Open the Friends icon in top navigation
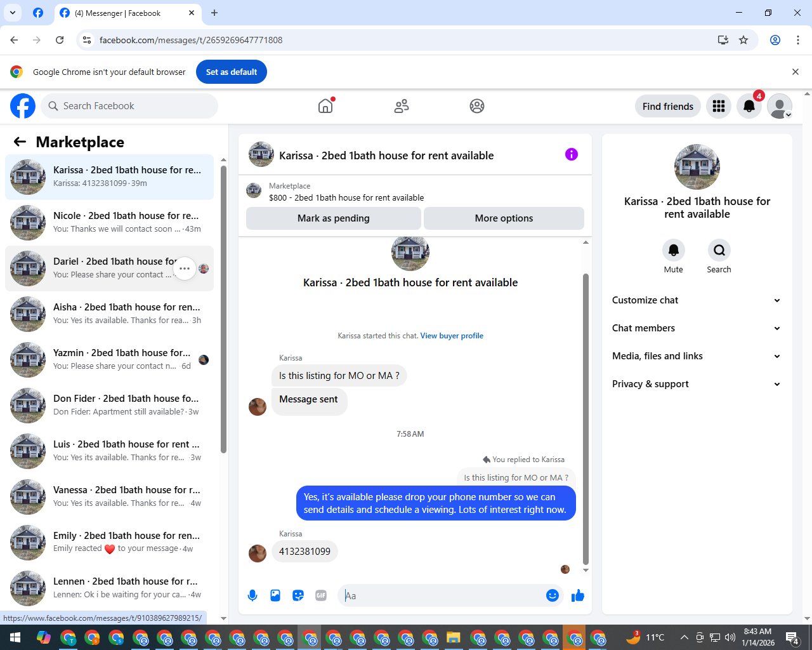The width and height of the screenshot is (812, 650). [402, 106]
